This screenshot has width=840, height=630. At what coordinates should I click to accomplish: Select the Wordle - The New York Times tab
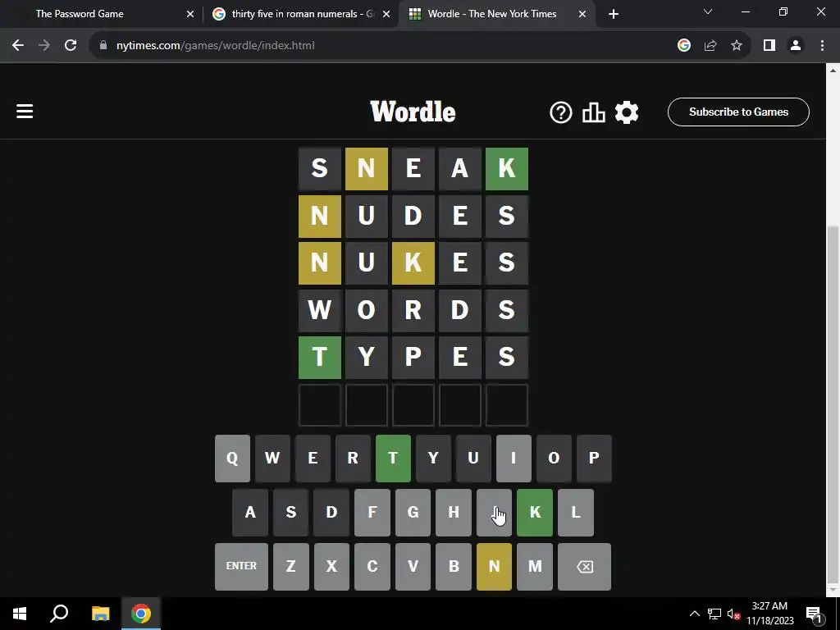pos(496,14)
